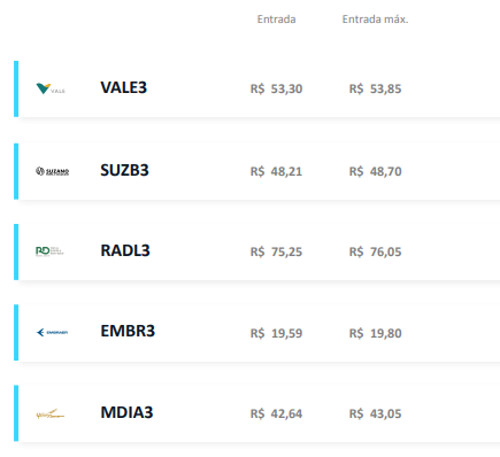Click the Entrada máx. column header
The image size is (500, 457).
pos(375,19)
